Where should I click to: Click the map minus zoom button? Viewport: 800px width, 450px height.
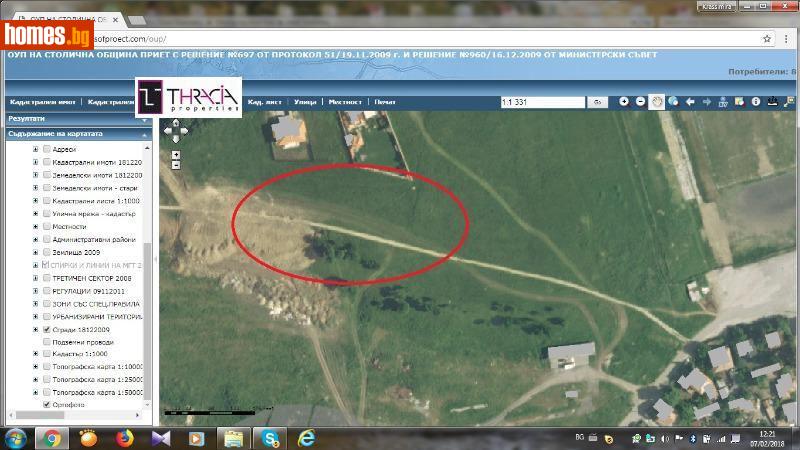(x=176, y=165)
